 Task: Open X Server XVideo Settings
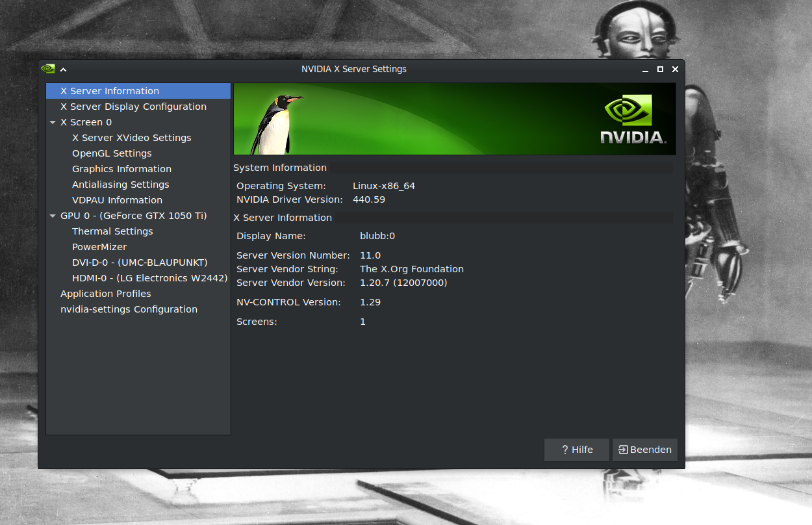pyautogui.click(x=132, y=138)
